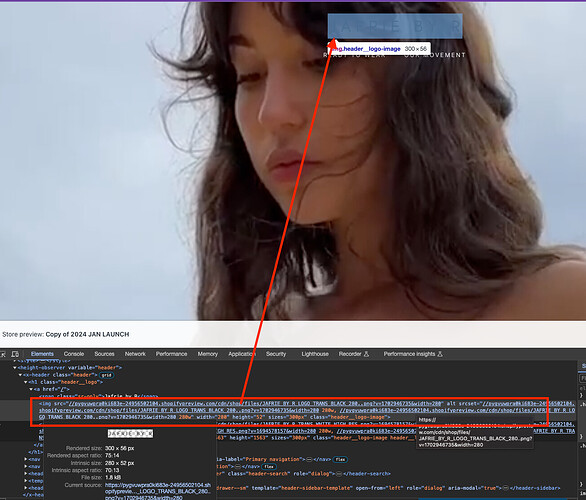Select the span sr-only element row
The width and height of the screenshot is (586, 500).
98,396
